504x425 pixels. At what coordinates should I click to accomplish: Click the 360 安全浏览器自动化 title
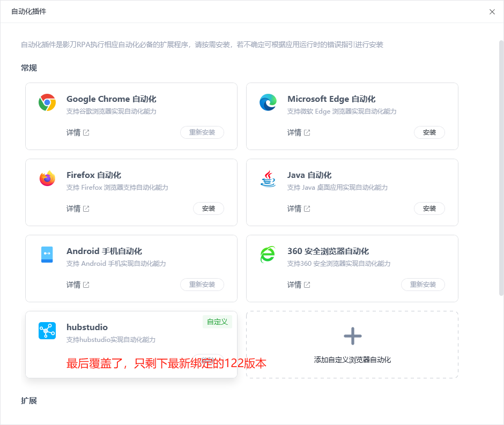(328, 251)
